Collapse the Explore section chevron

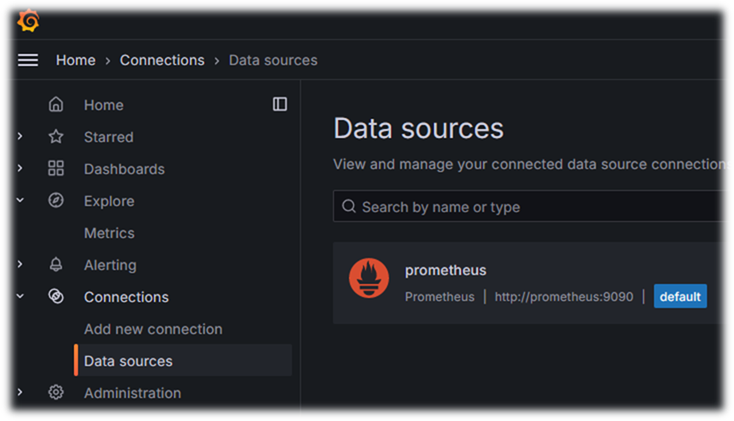tap(20, 200)
